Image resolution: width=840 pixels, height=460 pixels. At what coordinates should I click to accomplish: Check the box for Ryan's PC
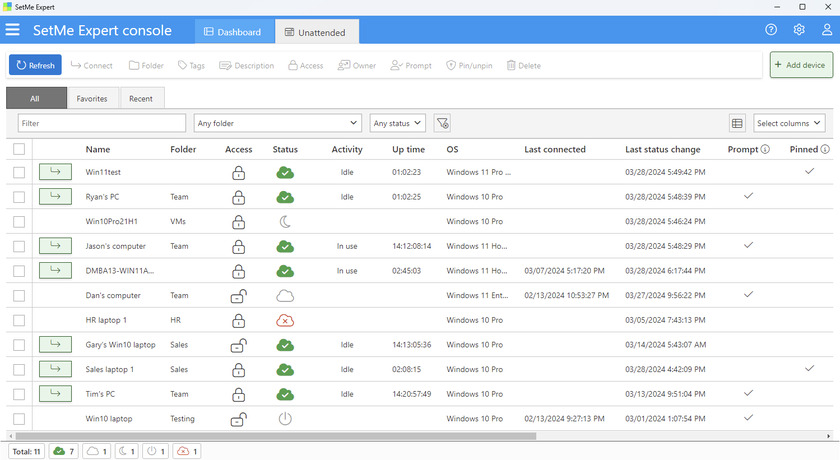(x=19, y=197)
